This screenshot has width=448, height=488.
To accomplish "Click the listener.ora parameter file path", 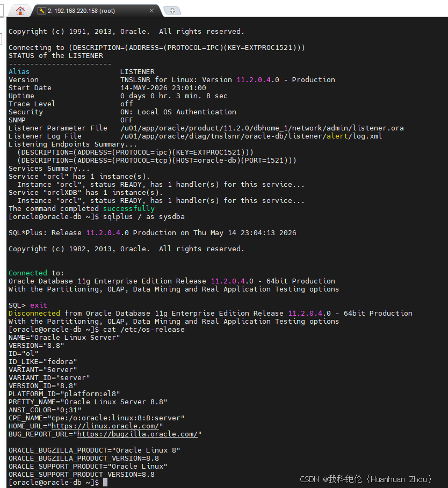I will tap(262, 128).
